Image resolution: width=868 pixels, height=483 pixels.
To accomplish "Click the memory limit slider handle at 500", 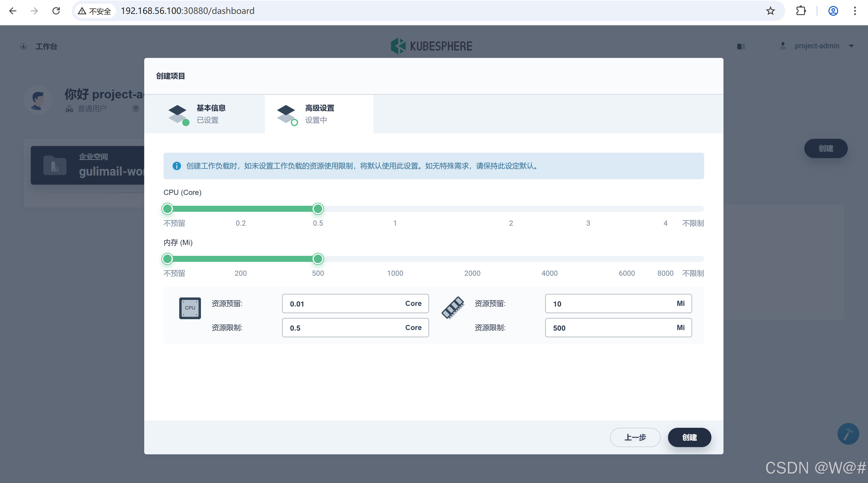I will tap(318, 259).
